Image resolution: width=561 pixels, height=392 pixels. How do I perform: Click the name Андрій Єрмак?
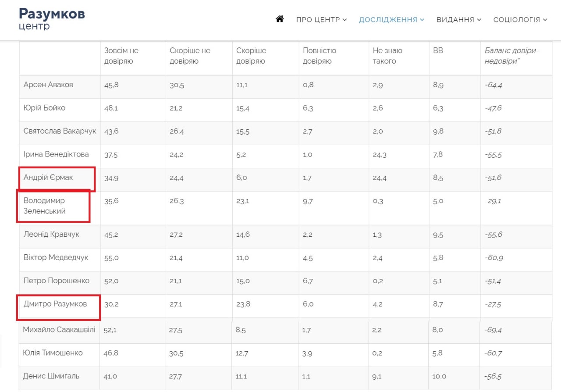48,178
